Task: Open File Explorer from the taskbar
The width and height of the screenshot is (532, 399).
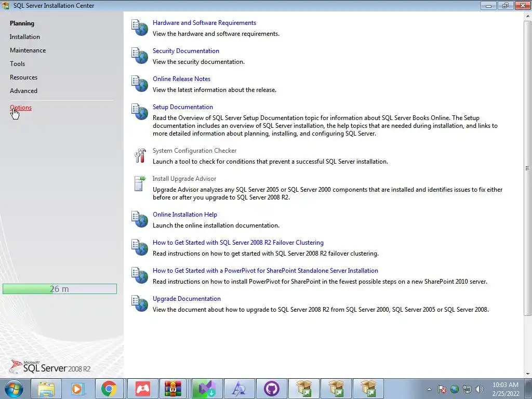Action: click(x=46, y=389)
